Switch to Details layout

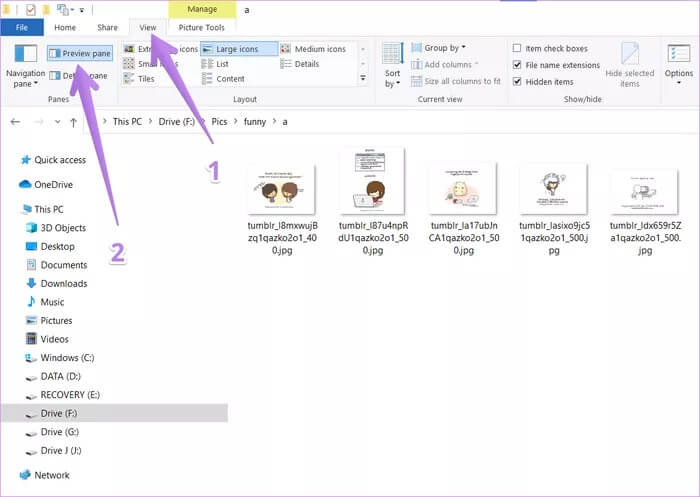(x=300, y=64)
